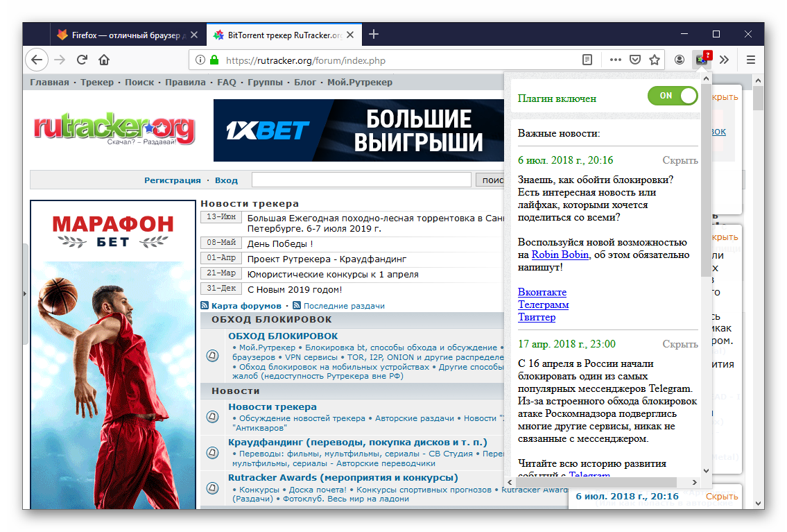Image resolution: width=787 pixels, height=532 pixels.
Task: Save page to Pocket icon
Action: pyautogui.click(x=635, y=60)
